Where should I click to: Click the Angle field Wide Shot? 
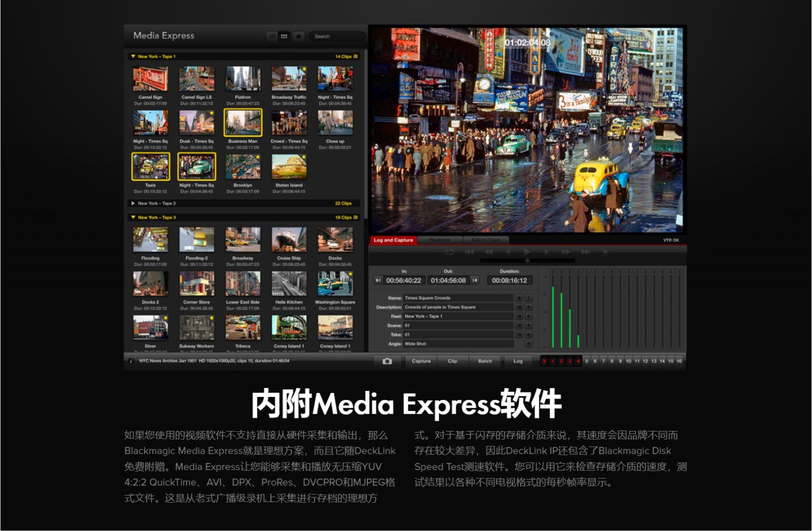[x=458, y=344]
